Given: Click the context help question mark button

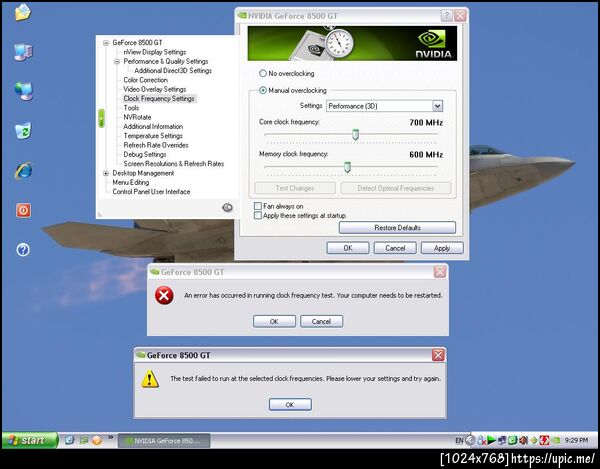Looking at the screenshot, I should (446, 16).
